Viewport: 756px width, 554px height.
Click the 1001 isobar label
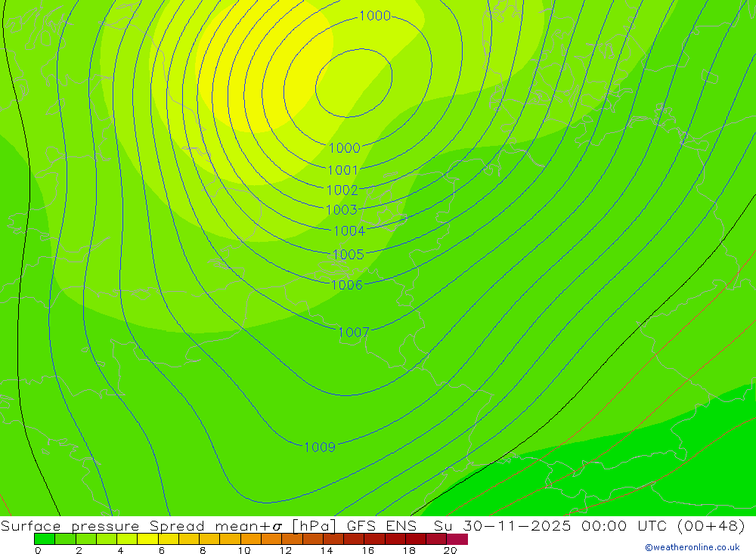pos(342,170)
